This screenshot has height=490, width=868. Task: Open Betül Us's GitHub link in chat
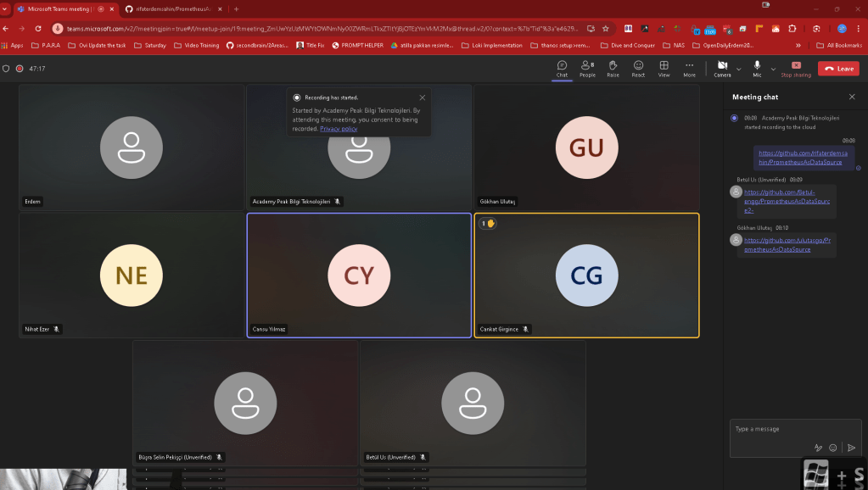787,201
